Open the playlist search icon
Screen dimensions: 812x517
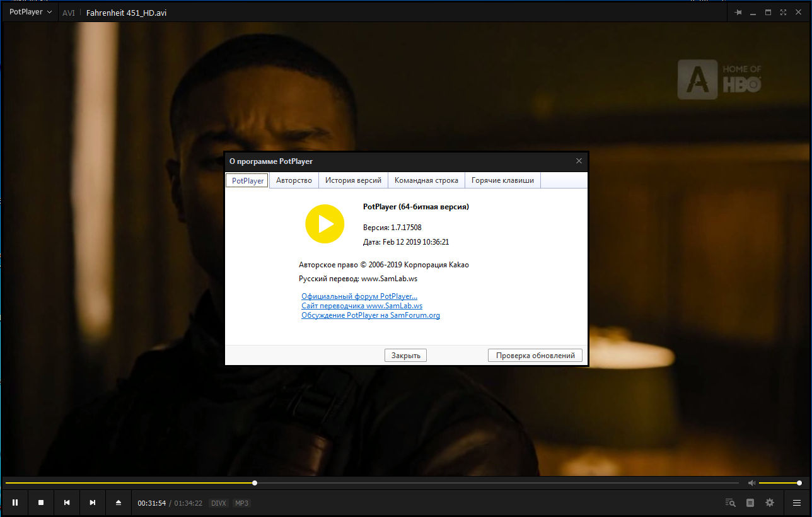(731, 502)
